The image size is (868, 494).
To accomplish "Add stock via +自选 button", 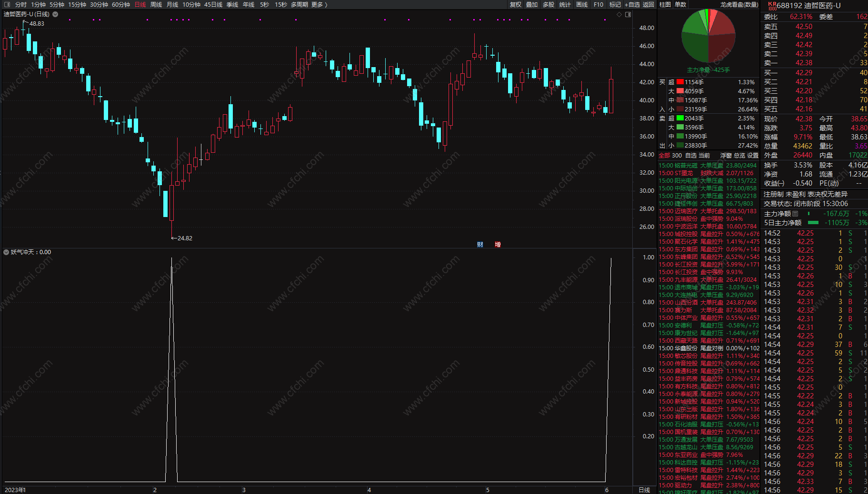I will tap(632, 4).
